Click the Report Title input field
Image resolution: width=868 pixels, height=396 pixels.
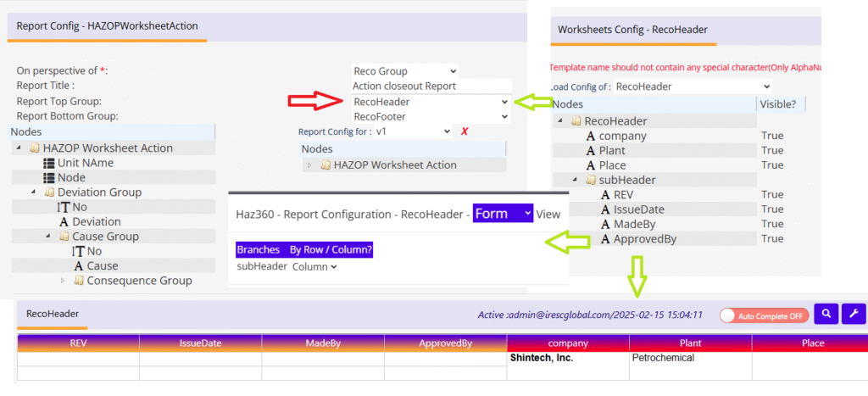pos(431,86)
